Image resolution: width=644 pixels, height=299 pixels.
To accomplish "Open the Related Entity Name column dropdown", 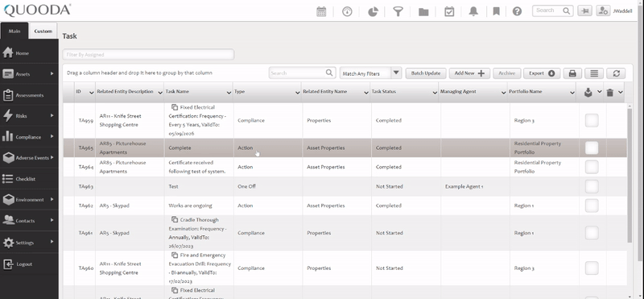I will (x=366, y=93).
